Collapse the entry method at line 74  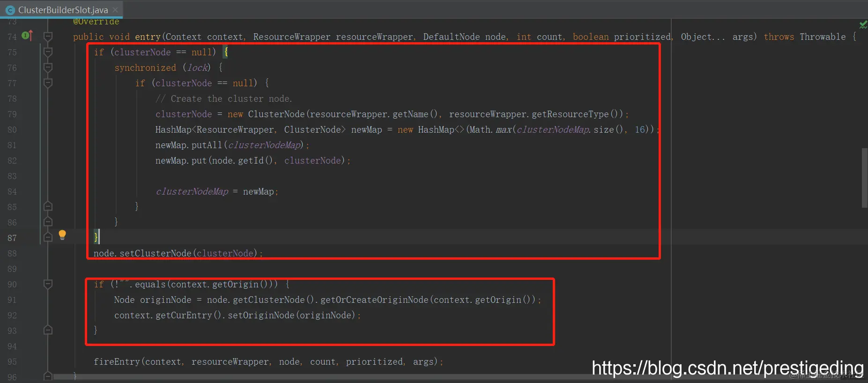click(x=48, y=37)
